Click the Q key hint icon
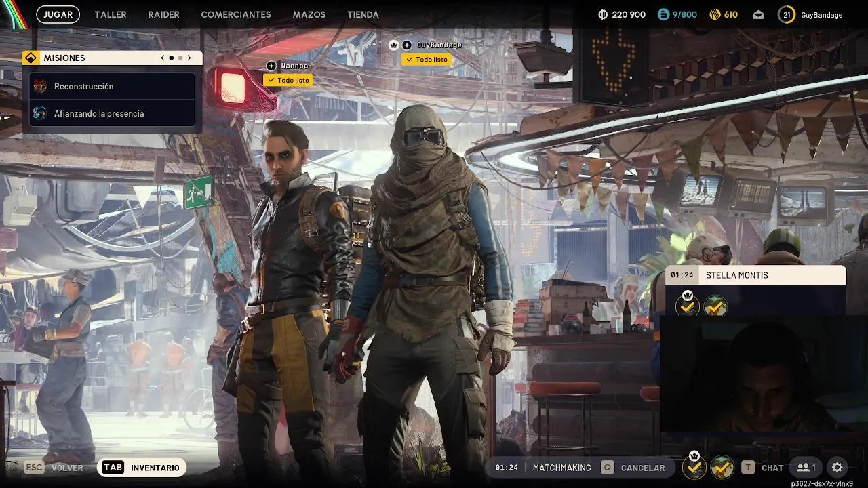This screenshot has width=868, height=488. click(608, 468)
